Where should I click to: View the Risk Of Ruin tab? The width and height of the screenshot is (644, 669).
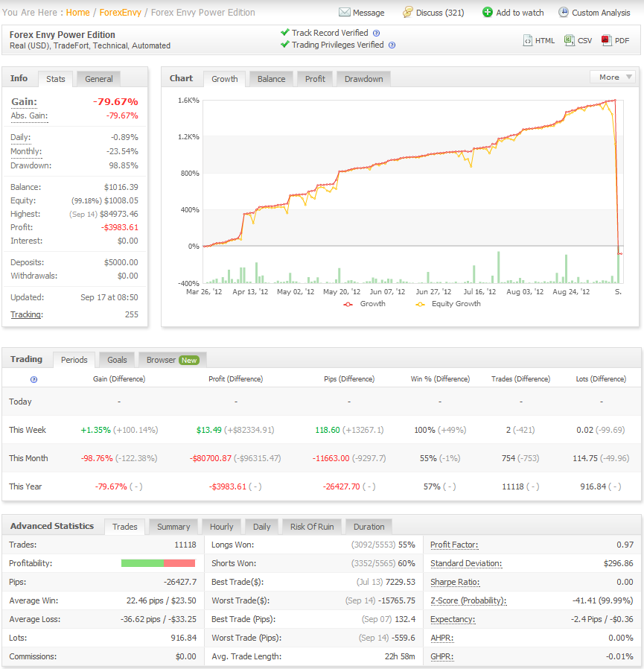[312, 527]
